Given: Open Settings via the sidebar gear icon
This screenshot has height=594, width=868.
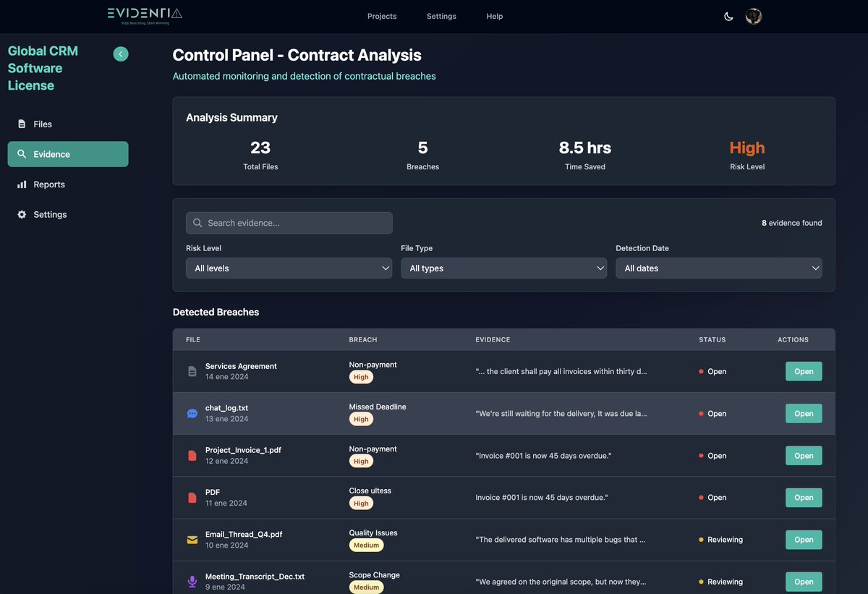Looking at the screenshot, I should click(x=21, y=214).
